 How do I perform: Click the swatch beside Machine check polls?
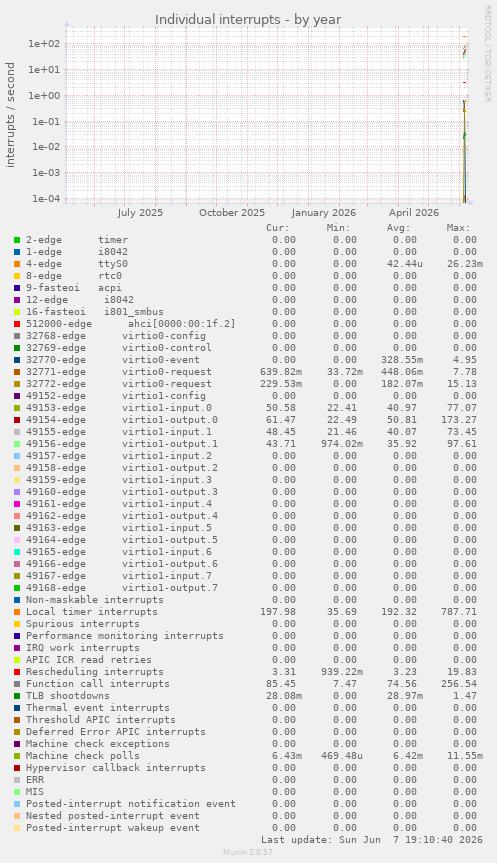point(17,756)
